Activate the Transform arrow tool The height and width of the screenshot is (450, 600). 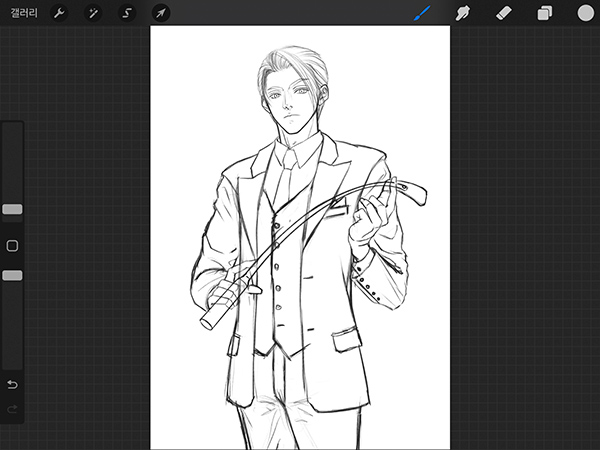[x=161, y=13]
